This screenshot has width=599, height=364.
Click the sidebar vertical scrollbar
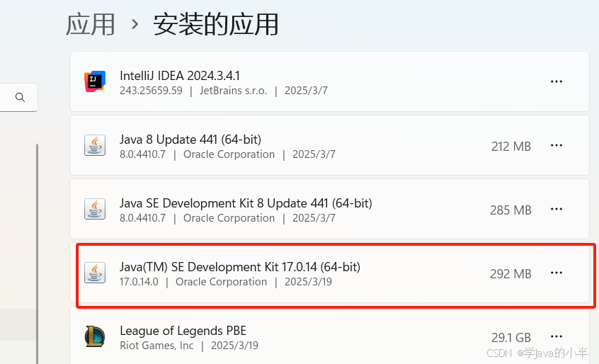click(x=37, y=254)
